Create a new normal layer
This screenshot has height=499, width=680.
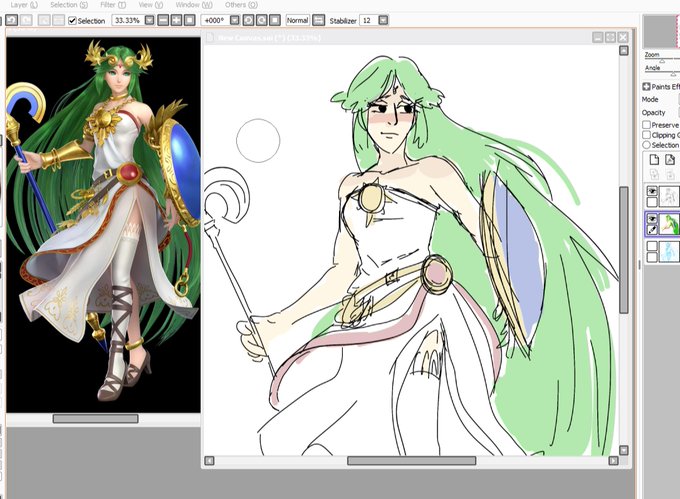(x=654, y=160)
